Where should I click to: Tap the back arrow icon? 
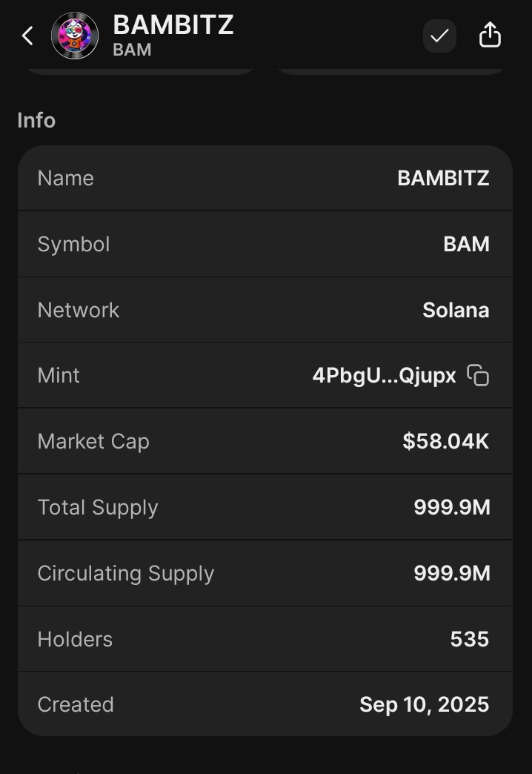27,36
